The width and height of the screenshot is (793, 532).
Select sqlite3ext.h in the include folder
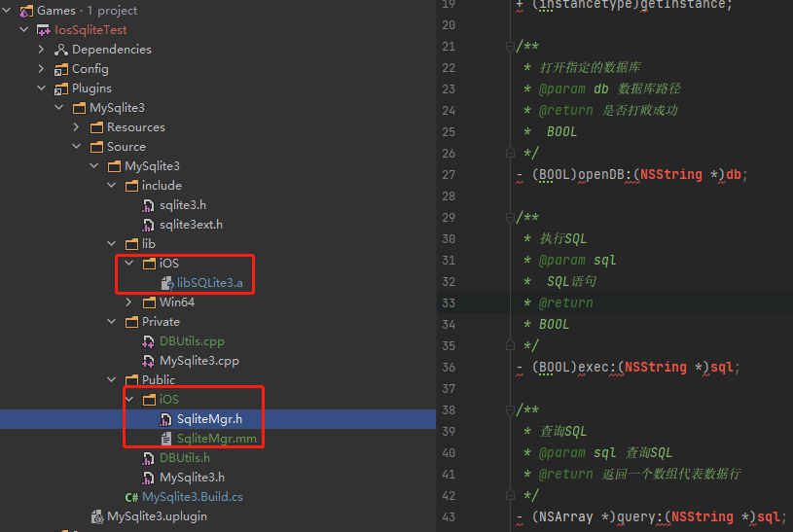191,225
